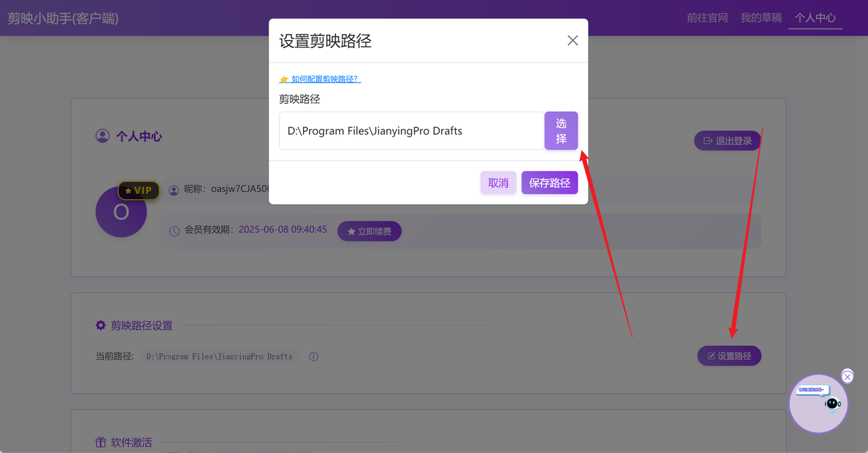
Task: Open 我的草稿 tab
Action: click(762, 18)
